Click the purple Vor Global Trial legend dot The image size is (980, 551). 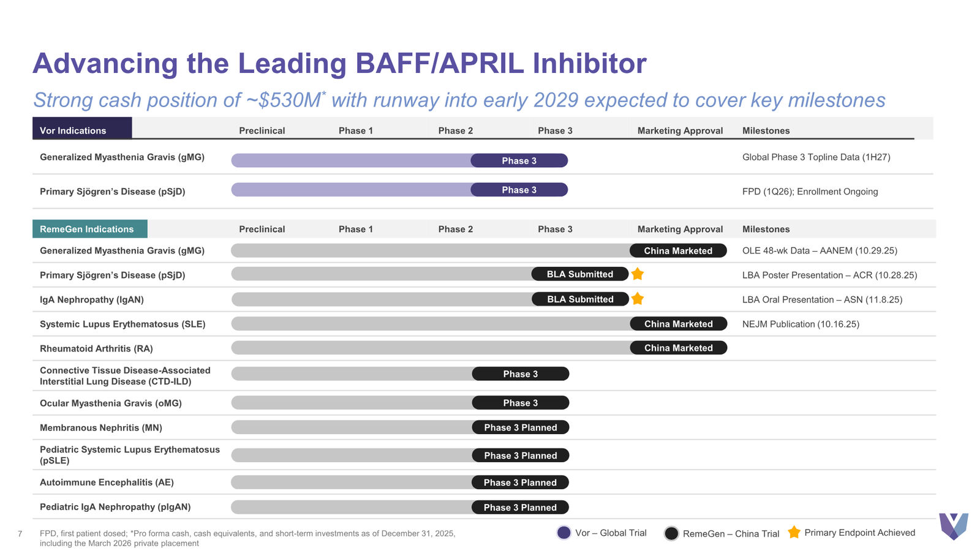click(x=564, y=533)
